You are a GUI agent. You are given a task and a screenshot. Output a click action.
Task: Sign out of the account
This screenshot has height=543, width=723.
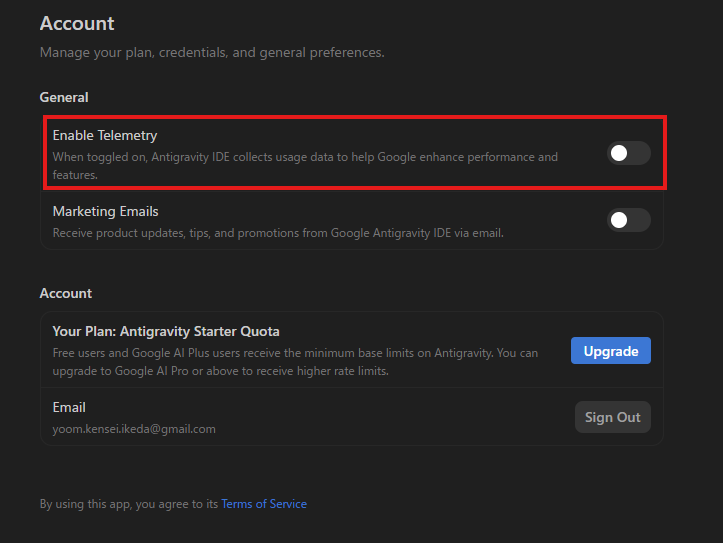point(612,417)
